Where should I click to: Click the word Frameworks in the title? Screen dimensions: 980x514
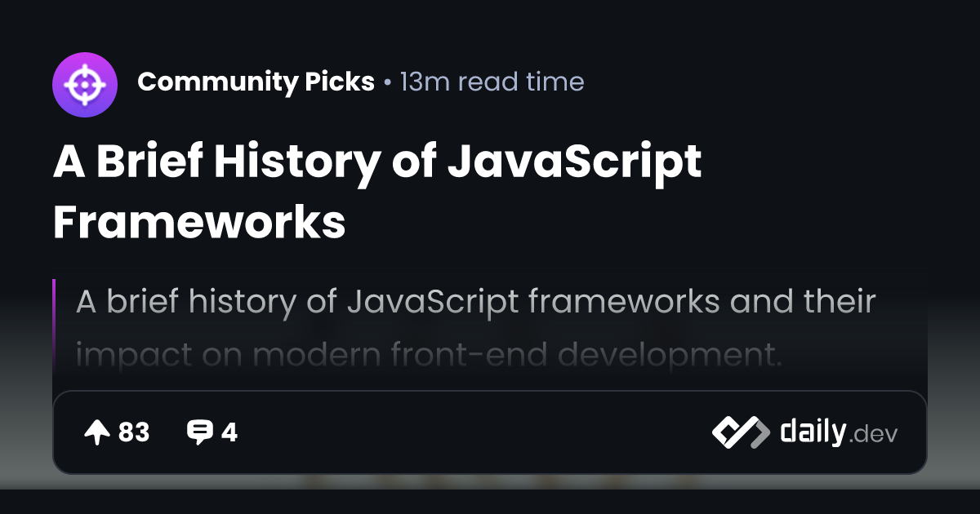pos(199,222)
